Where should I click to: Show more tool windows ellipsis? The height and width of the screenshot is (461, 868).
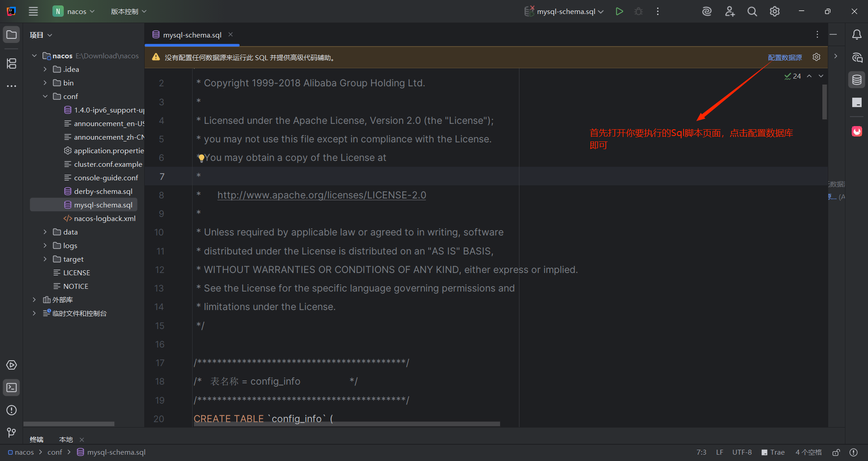(12, 86)
